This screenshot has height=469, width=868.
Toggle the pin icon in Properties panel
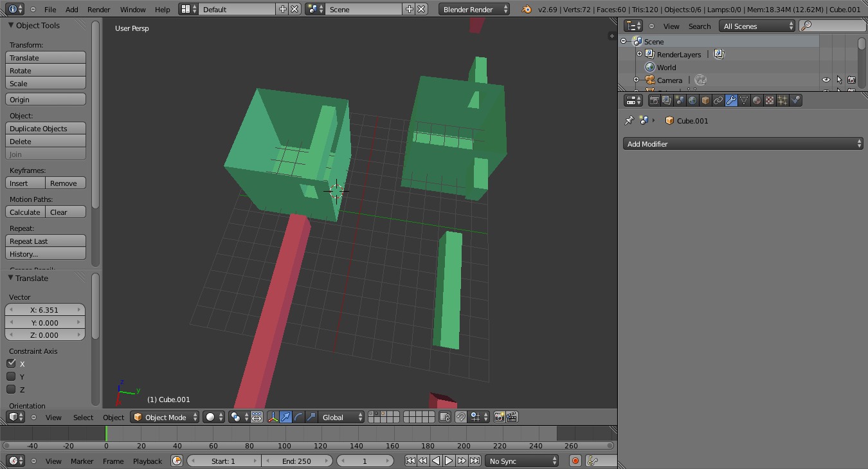629,120
